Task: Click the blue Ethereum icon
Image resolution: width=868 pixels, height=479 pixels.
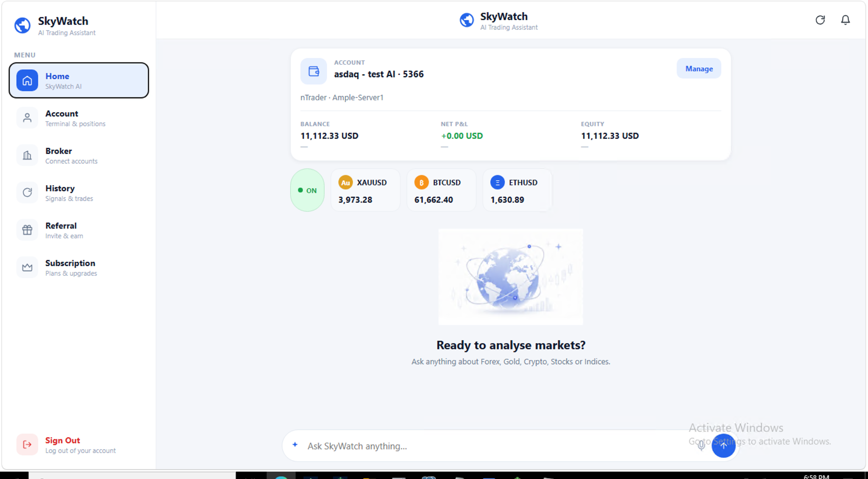Action: pyautogui.click(x=498, y=183)
